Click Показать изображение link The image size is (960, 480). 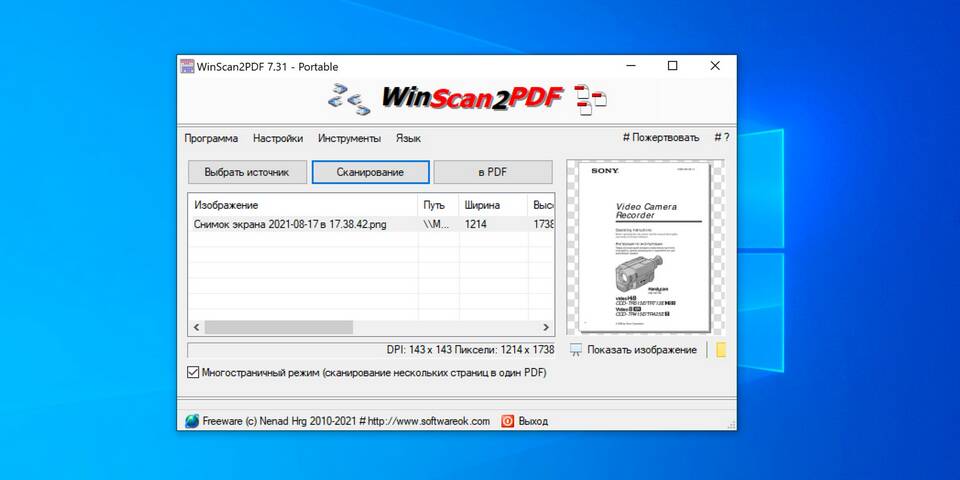642,350
